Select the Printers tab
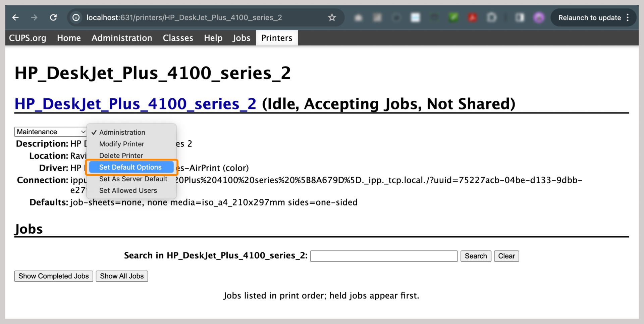The image size is (644, 324). 277,38
